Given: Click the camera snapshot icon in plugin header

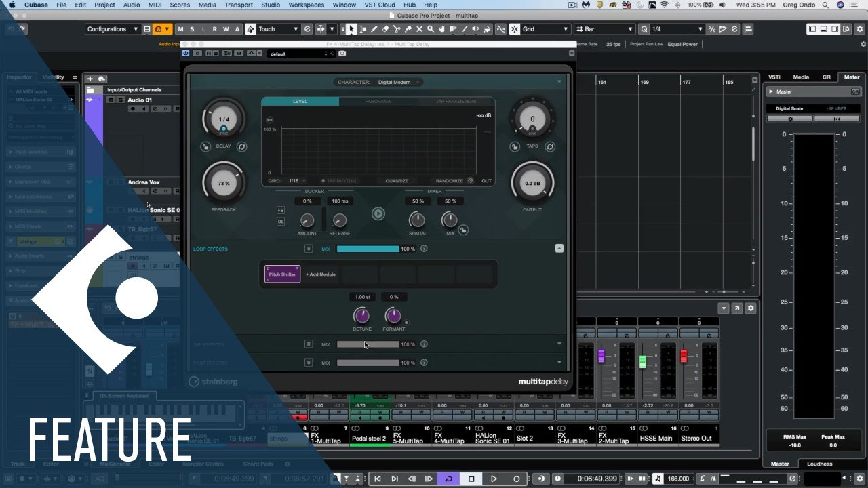Looking at the screenshot, I should tap(342, 54).
